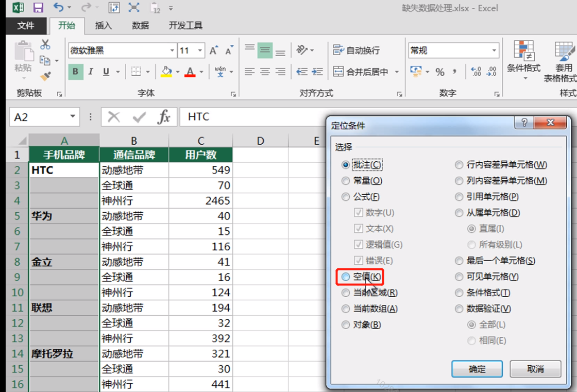Click the Copy icon in clipboard group

pyautogui.click(x=44, y=60)
